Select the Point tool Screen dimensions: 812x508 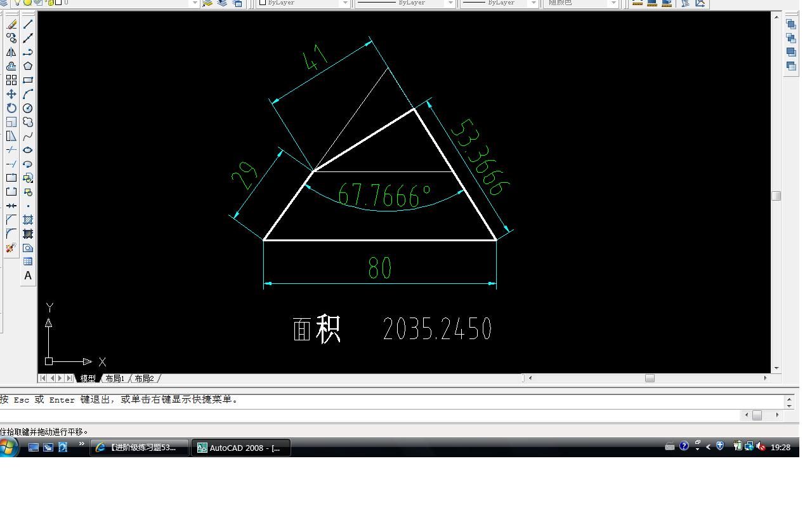28,206
